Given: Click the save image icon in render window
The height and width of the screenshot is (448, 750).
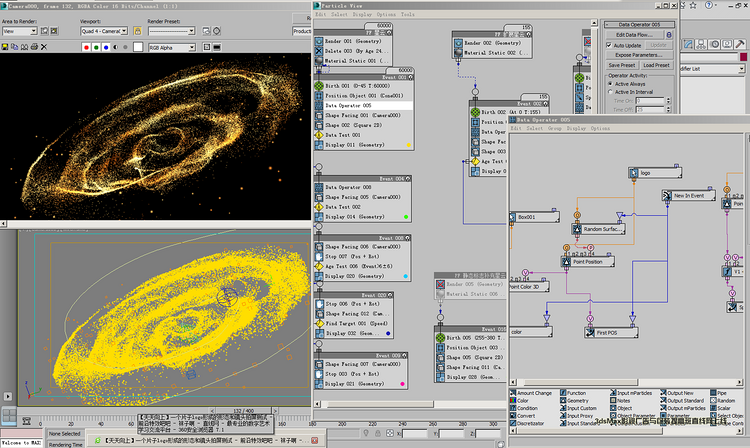Looking at the screenshot, I should point(5,47).
